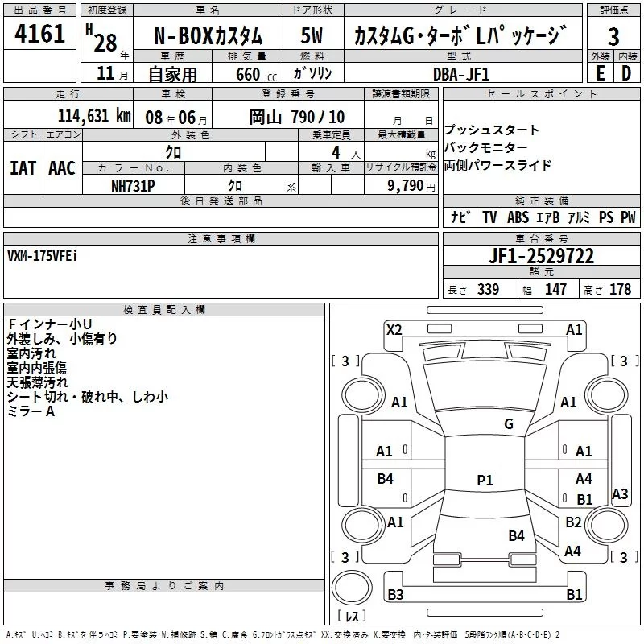Select inspector note Fインナー小U
The width and height of the screenshot is (644, 644).
[x=49, y=324]
